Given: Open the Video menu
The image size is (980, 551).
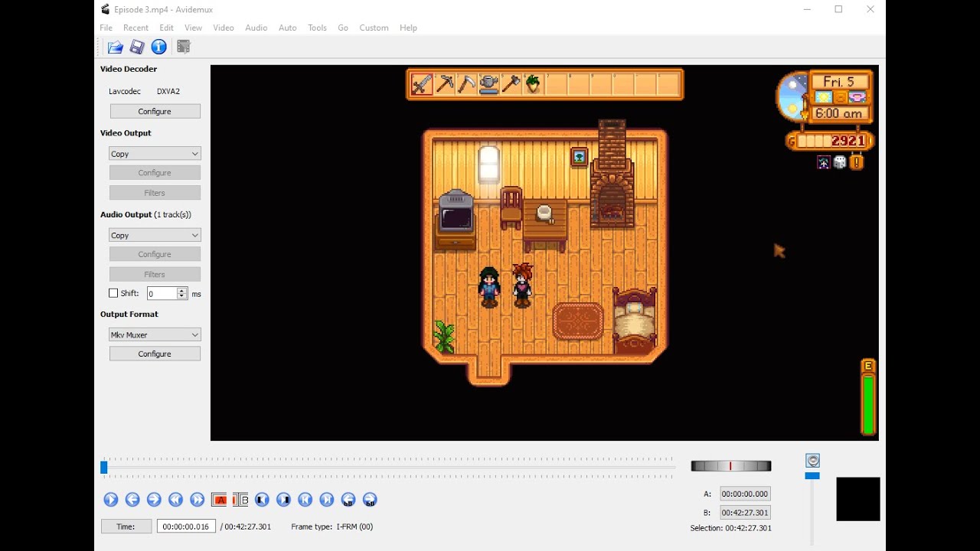Looking at the screenshot, I should (x=224, y=28).
